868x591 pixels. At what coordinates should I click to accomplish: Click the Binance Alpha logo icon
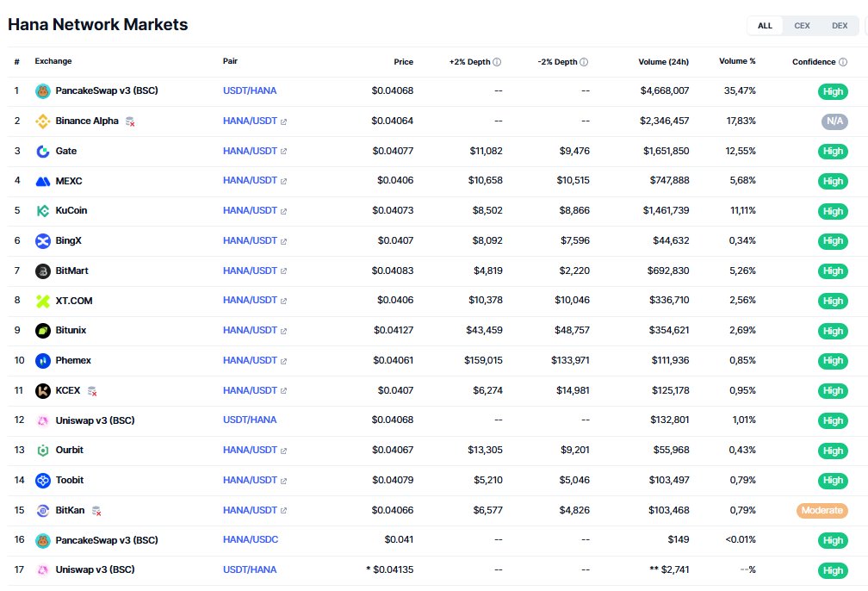[x=43, y=121]
